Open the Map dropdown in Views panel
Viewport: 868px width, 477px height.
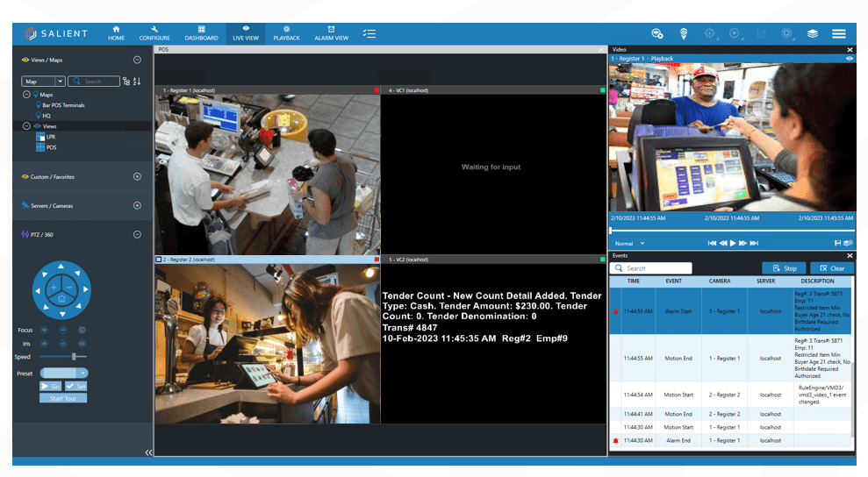click(44, 82)
